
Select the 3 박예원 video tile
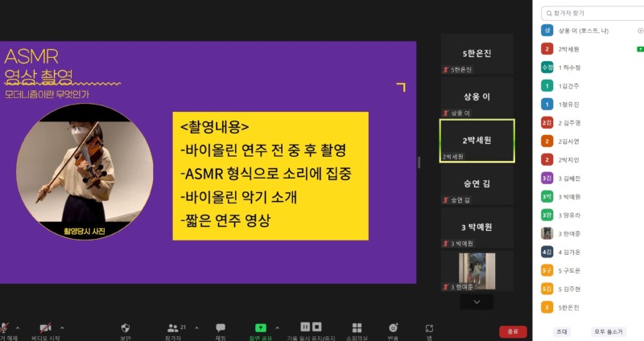pos(477,228)
